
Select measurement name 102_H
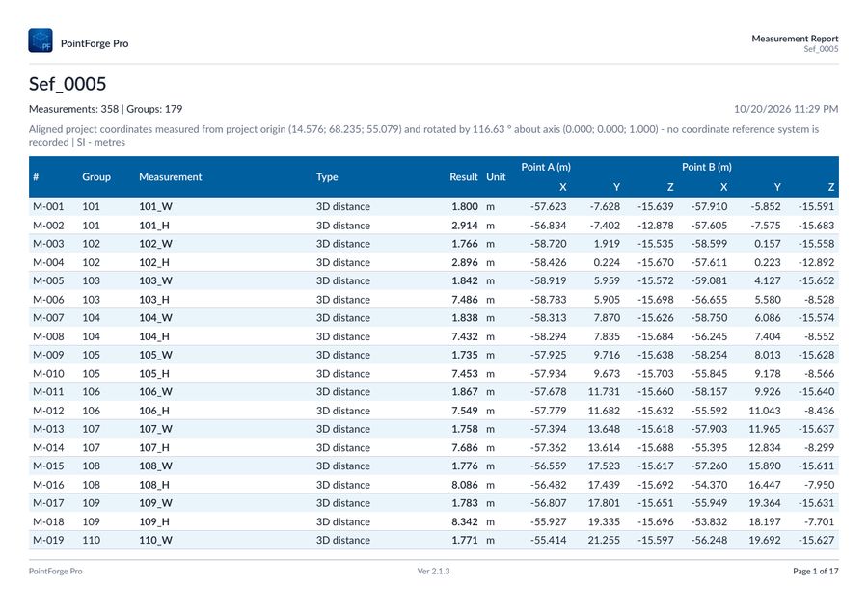pos(154,263)
